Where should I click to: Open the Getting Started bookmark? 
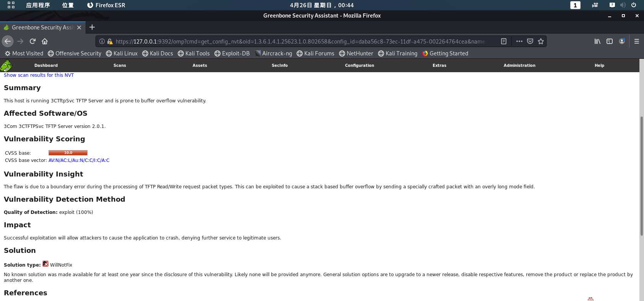point(445,53)
